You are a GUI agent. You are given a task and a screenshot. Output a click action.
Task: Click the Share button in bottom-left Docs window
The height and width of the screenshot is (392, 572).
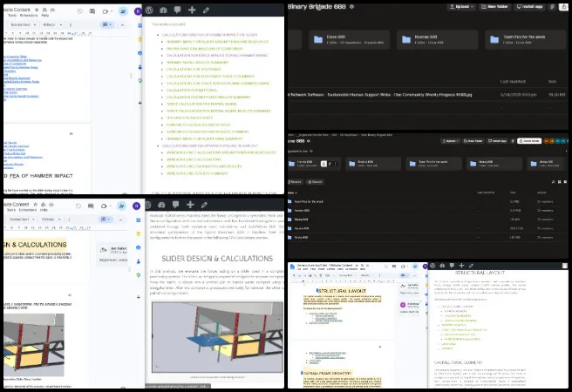click(x=121, y=206)
